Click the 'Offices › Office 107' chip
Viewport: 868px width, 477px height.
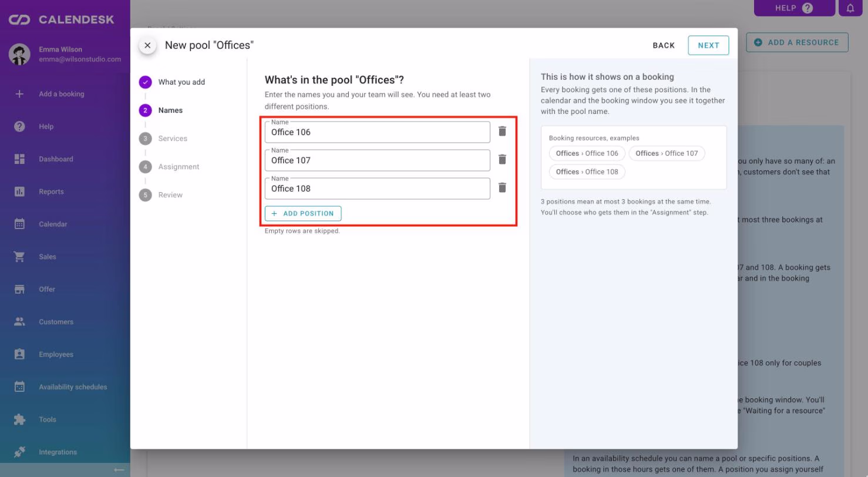667,153
